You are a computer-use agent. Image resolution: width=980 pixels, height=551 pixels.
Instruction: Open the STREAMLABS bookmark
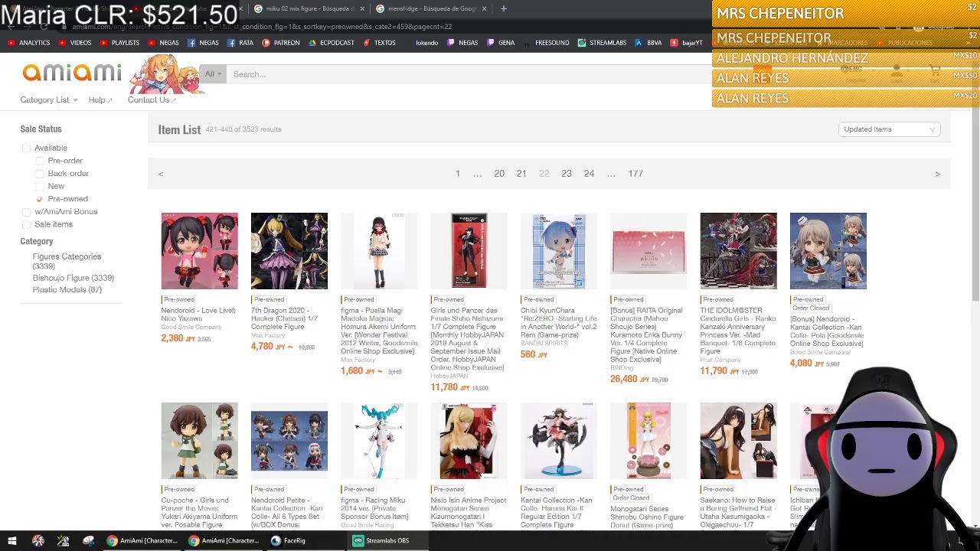click(x=603, y=43)
